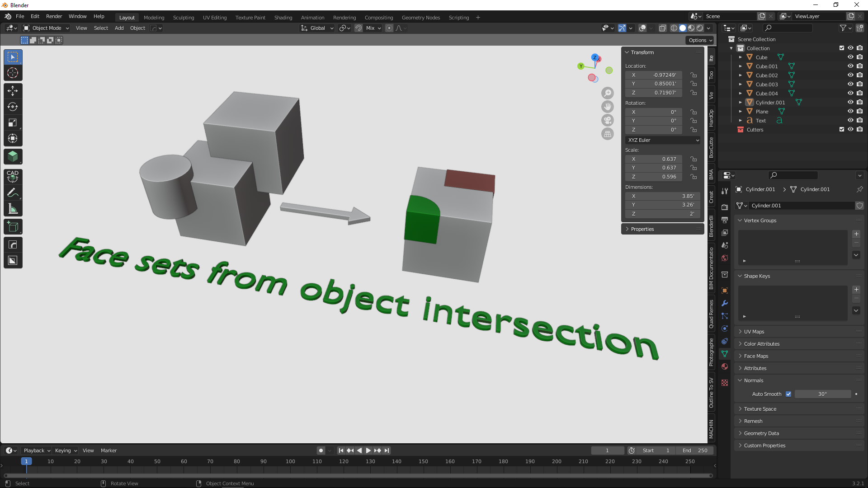Viewport: 868px width, 488px height.
Task: Switch to rendered viewport shading
Action: tap(700, 28)
